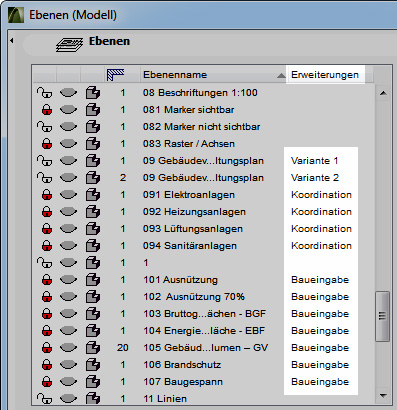Select layer row 107 Baugespann
The width and height of the screenshot is (397, 410).
[203, 382]
